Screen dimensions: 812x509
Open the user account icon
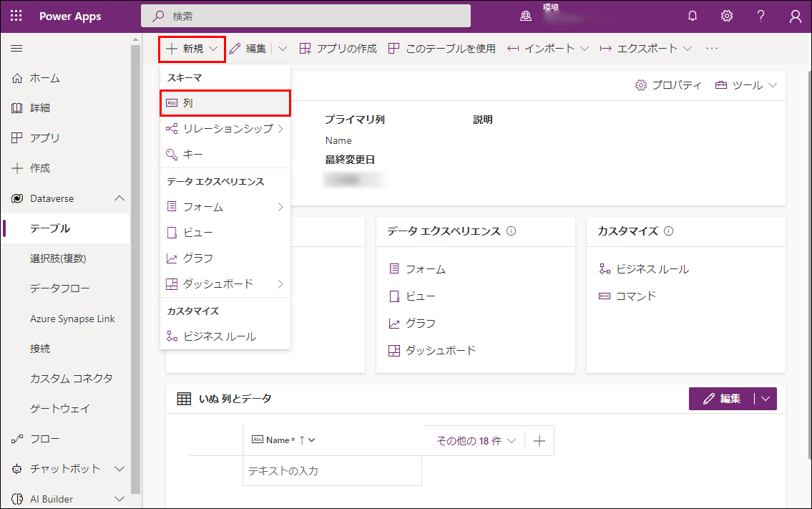click(x=796, y=16)
